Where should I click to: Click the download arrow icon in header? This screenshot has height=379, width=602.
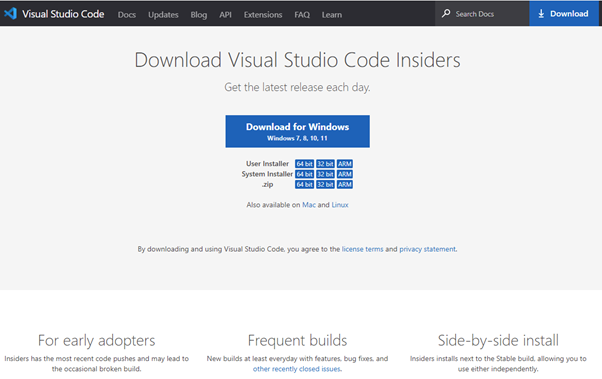click(541, 14)
